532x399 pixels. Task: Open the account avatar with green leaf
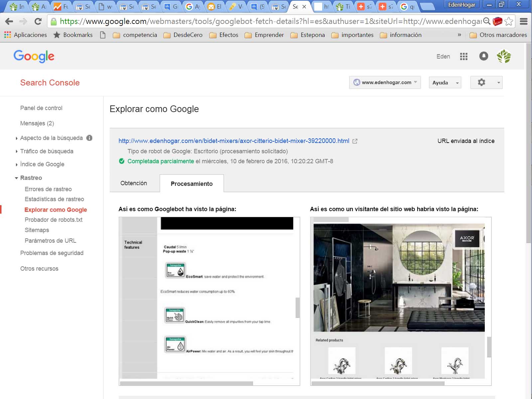point(504,56)
